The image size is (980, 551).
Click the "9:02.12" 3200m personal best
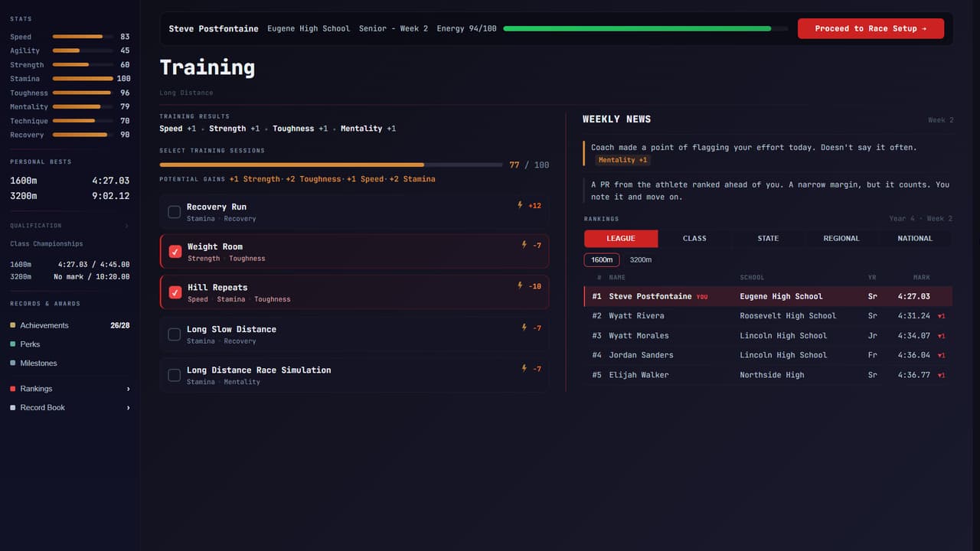pos(110,196)
